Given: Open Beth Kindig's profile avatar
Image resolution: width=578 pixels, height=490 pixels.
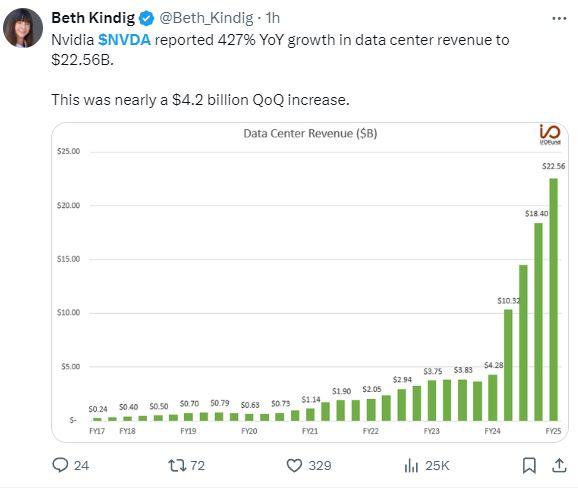Looking at the screenshot, I should point(23,28).
